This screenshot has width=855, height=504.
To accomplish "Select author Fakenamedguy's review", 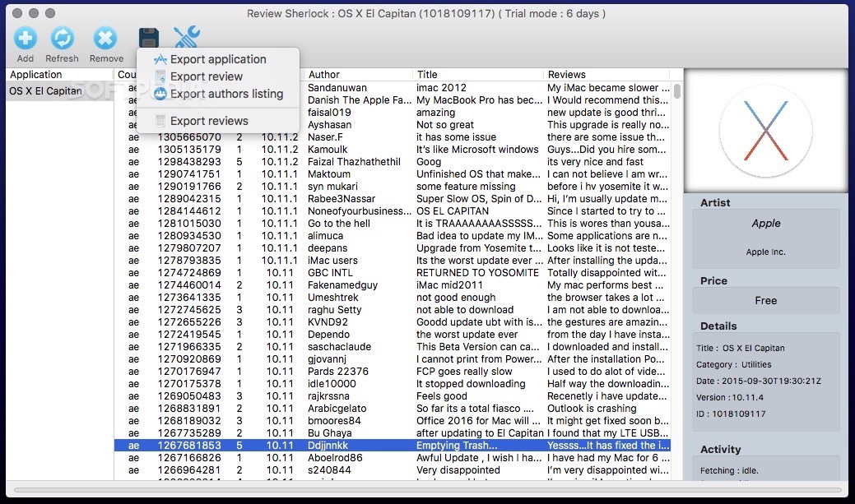I will [342, 285].
